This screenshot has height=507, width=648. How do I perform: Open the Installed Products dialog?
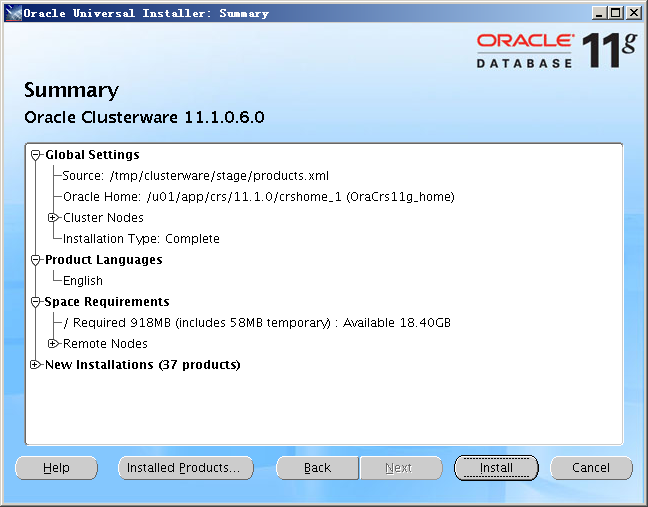click(185, 468)
